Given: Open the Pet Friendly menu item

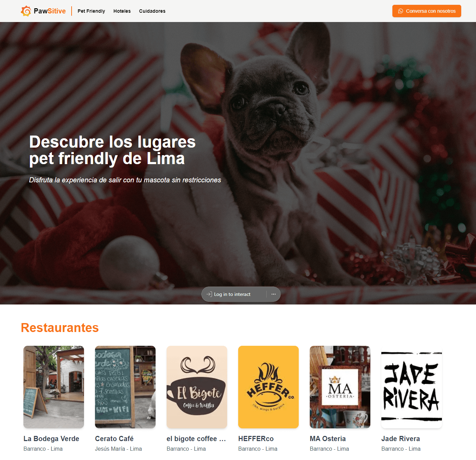Looking at the screenshot, I should pyautogui.click(x=91, y=11).
